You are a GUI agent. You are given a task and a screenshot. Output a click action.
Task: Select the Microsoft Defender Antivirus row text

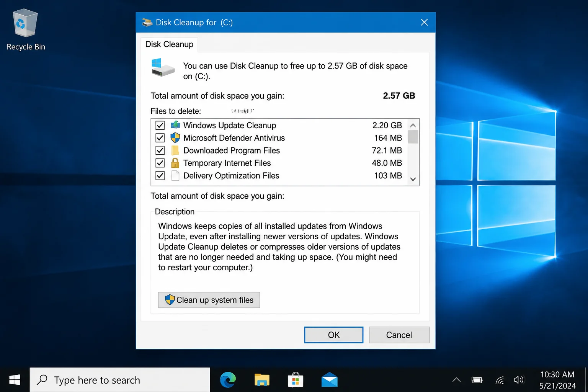coord(234,138)
